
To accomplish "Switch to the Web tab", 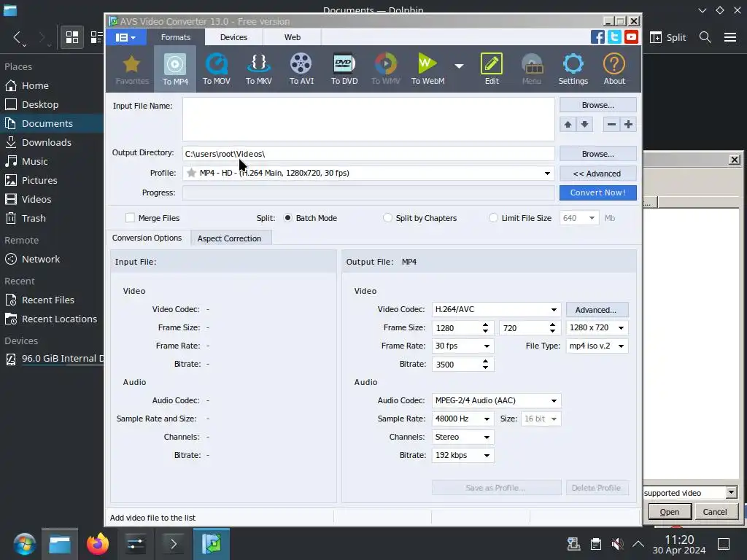I will pyautogui.click(x=292, y=37).
